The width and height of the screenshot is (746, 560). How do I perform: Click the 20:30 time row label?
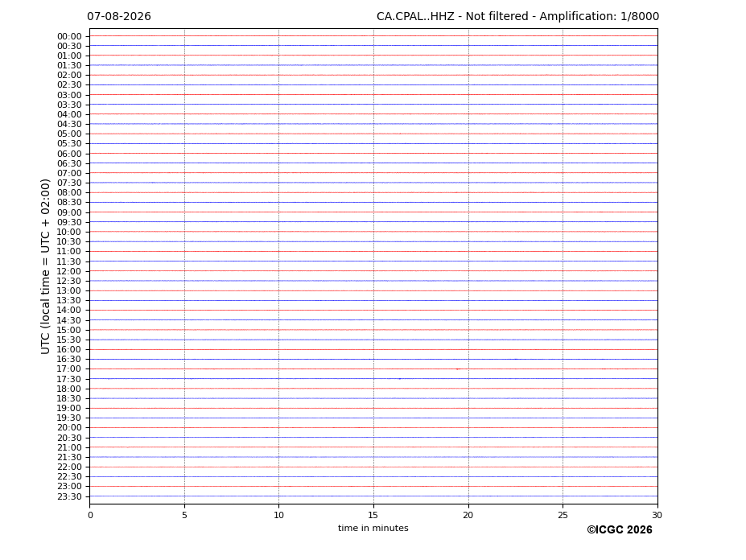[69, 438]
